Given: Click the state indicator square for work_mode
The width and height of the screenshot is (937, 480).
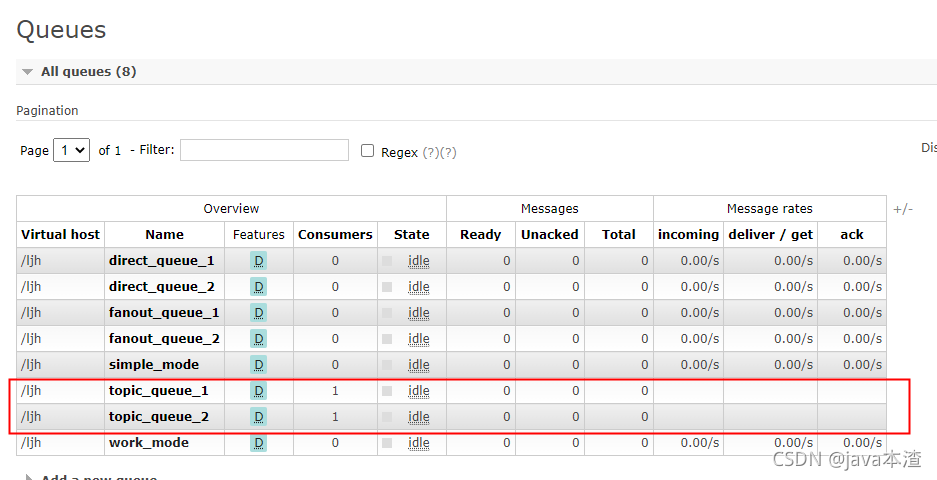Looking at the screenshot, I should [387, 443].
